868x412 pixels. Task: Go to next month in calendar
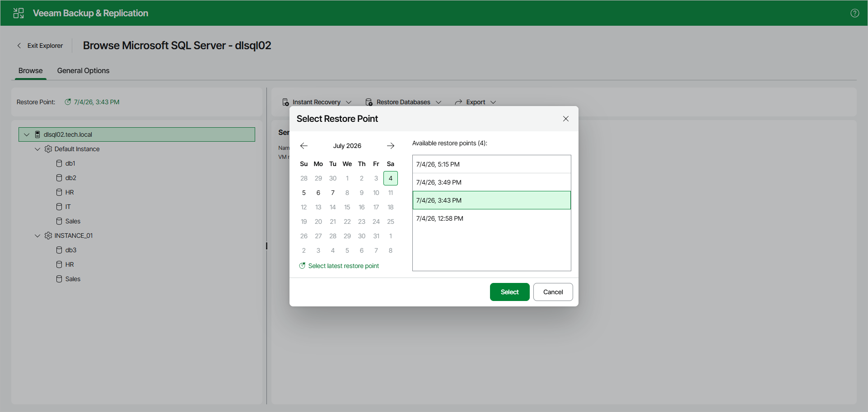pyautogui.click(x=391, y=146)
